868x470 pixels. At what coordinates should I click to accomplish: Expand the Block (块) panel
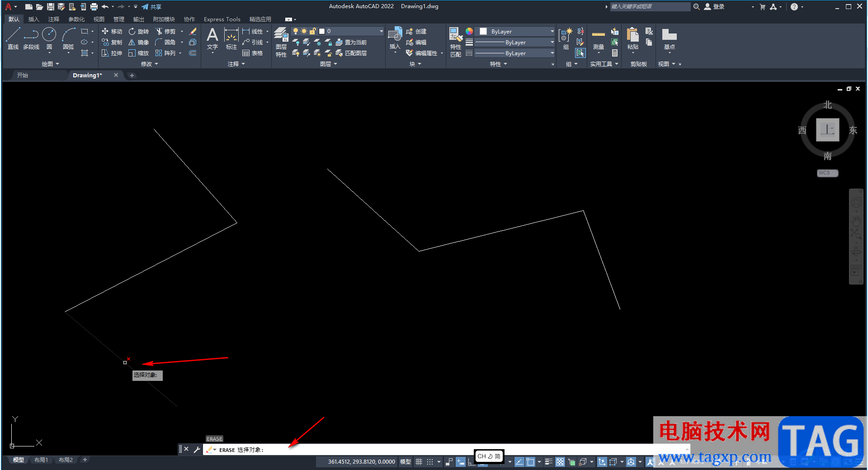415,64
